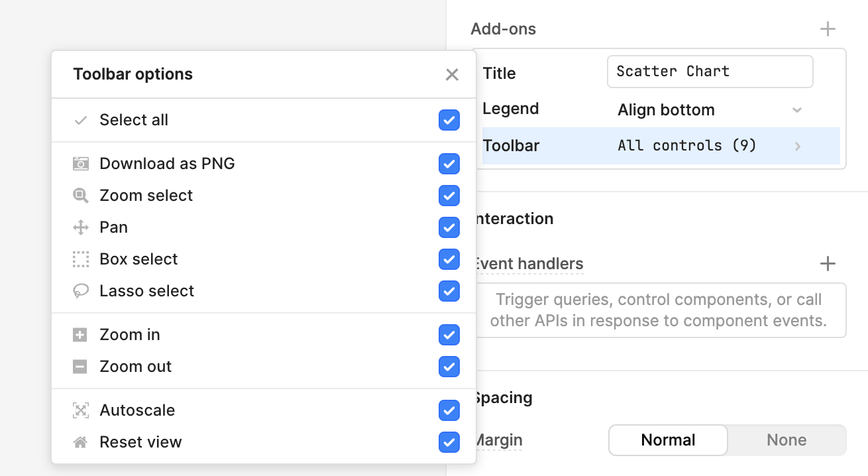
Task: Click the four-arrow Pan icon
Action: pyautogui.click(x=80, y=227)
